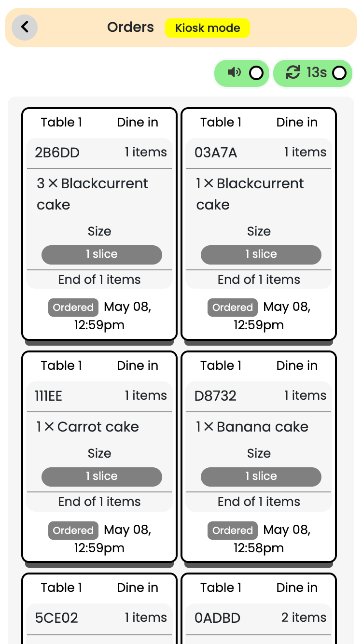
Task: Toggle the 13s auto-refresh switch
Action: pos(339,73)
